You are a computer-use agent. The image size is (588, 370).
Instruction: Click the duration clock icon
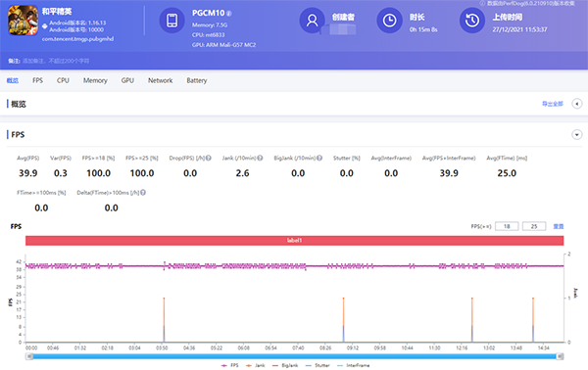[390, 21]
